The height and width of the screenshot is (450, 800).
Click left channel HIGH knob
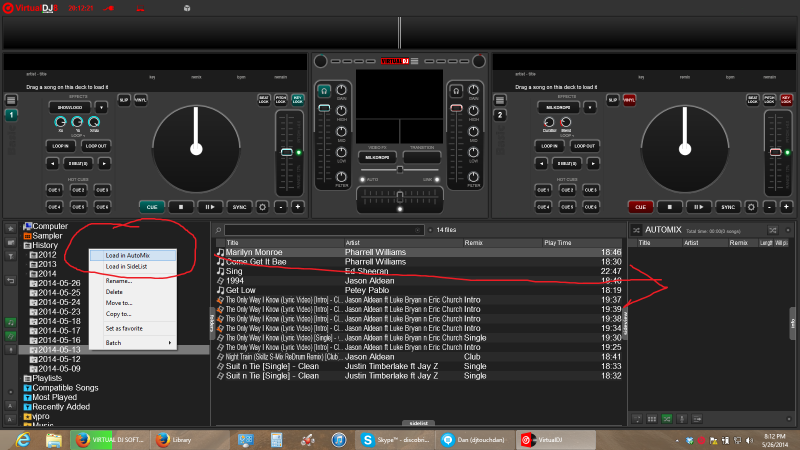point(341,111)
